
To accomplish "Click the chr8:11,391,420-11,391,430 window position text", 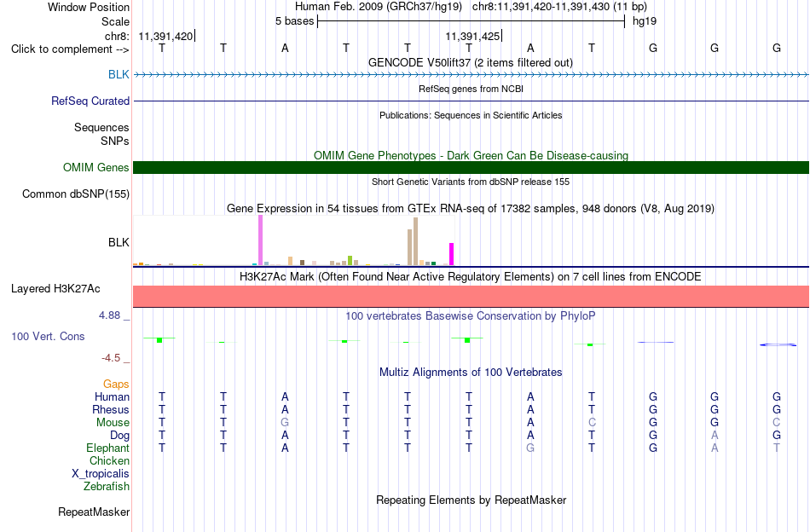I will point(559,7).
